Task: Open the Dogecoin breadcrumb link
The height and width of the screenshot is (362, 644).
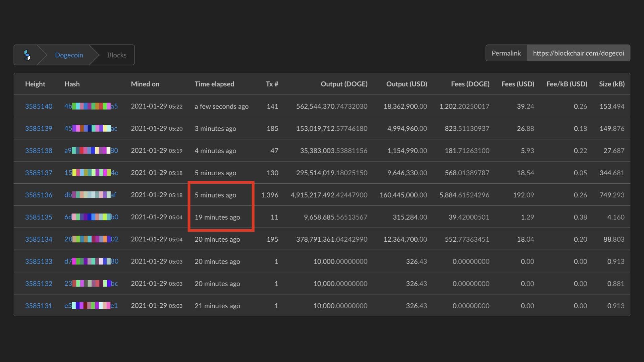Action: pos(69,55)
